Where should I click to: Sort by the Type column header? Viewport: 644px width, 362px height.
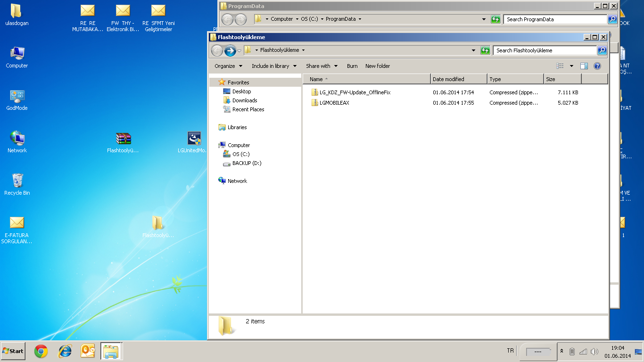[x=515, y=79]
